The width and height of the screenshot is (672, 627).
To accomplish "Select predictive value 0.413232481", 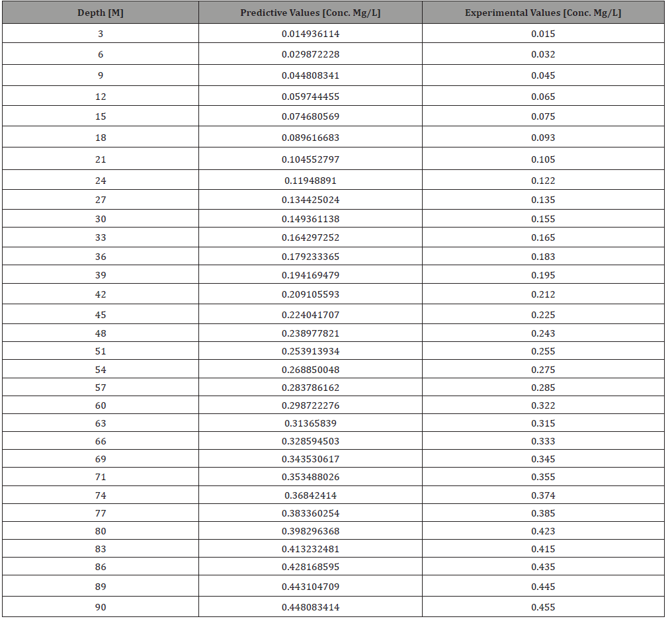I will 310,549.
